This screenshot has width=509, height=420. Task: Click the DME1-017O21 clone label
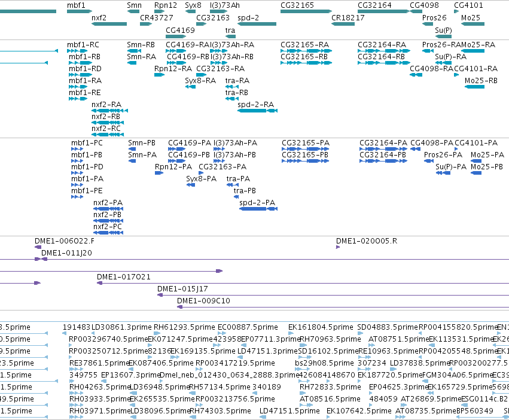pyautogui.click(x=124, y=277)
